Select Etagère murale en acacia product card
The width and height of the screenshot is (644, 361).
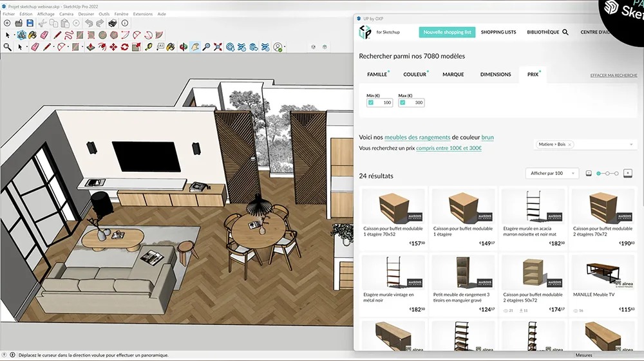click(533, 218)
